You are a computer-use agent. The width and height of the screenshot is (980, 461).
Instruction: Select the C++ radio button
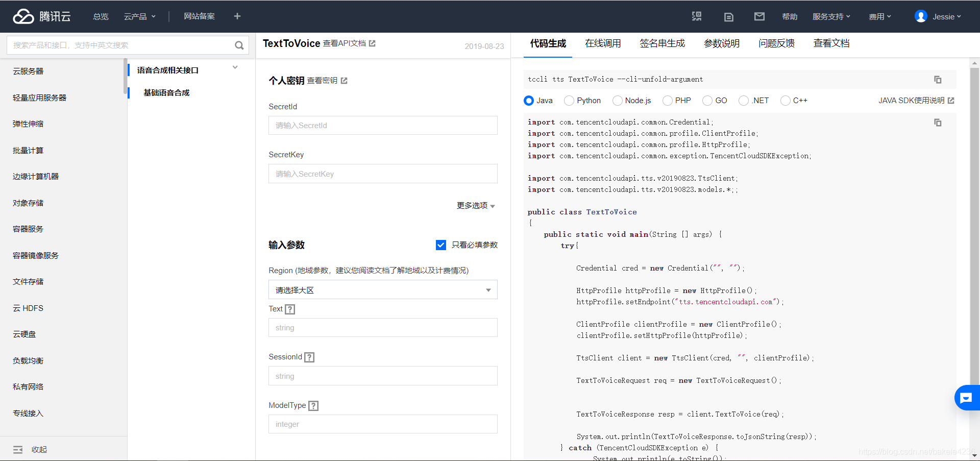click(x=786, y=101)
